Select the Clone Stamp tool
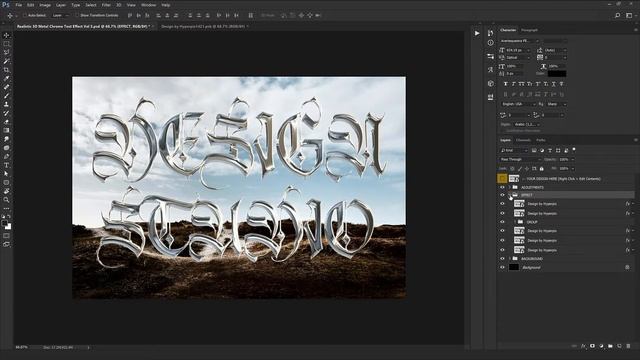640x360 pixels. [x=7, y=104]
